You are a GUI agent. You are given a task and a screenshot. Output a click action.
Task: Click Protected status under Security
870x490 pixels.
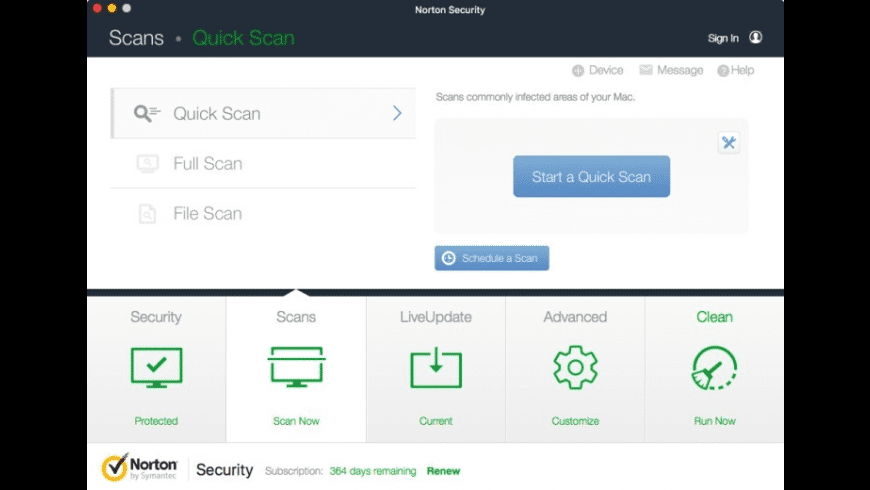click(156, 421)
